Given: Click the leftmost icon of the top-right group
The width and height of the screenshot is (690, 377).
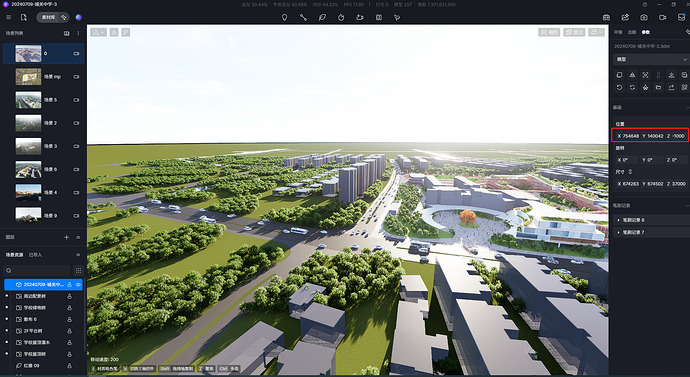Looking at the screenshot, I should coord(606,18).
